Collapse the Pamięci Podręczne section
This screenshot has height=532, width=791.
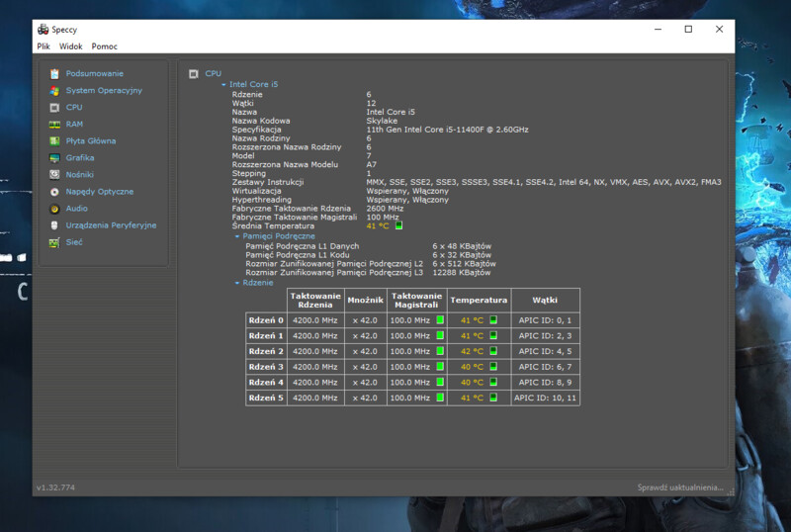pyautogui.click(x=237, y=236)
